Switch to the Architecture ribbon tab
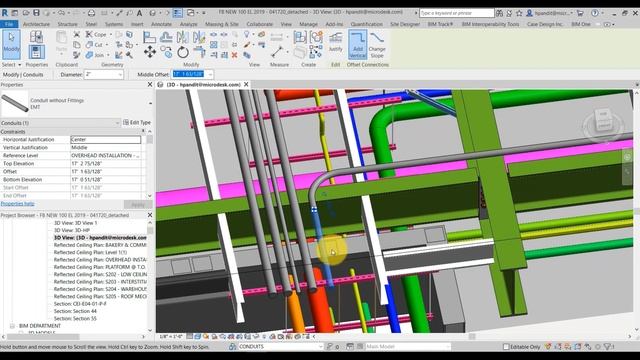 pos(36,24)
